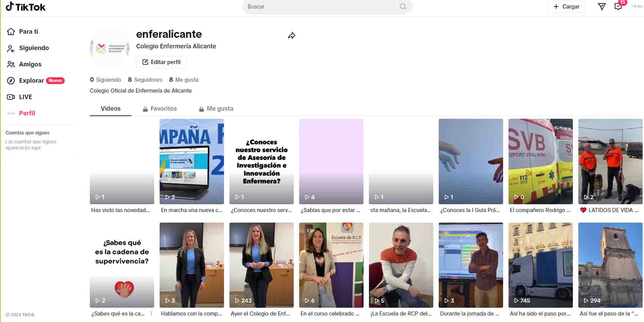Screen dimensions: 644x322
Task: Open the share profile arrow icon
Action: pos(292,36)
